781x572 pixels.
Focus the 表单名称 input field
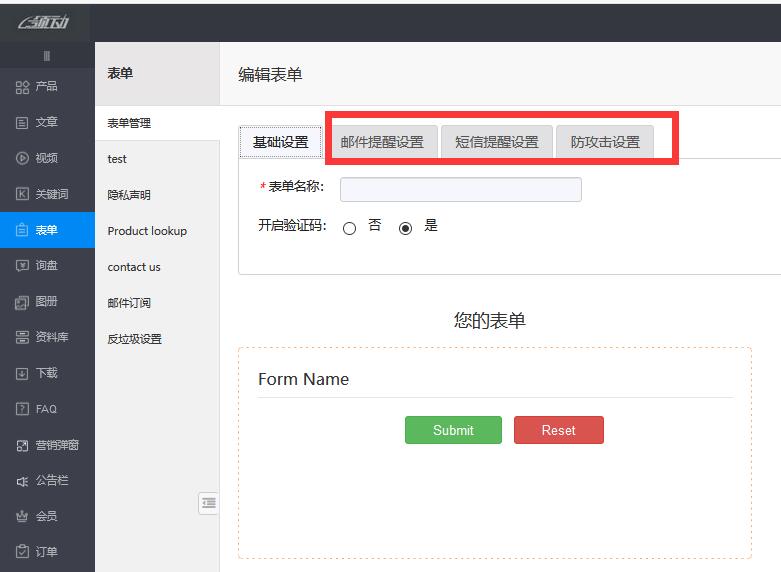pyautogui.click(x=461, y=189)
